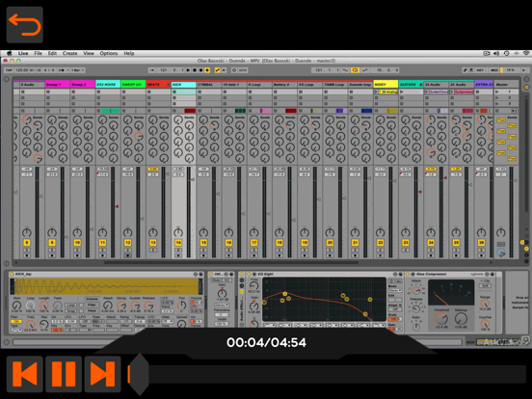The width and height of the screenshot is (532, 399).
Task: Open the Simpler filter Type dropdown
Action: click(x=16, y=330)
